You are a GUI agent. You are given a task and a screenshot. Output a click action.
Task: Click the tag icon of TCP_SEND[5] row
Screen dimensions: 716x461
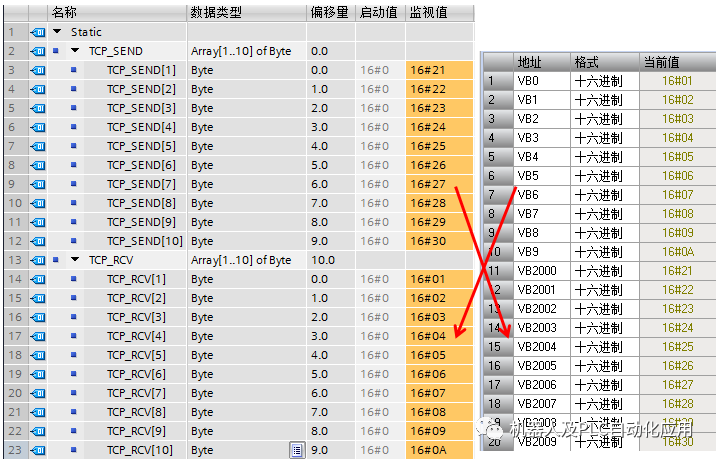click(x=38, y=146)
